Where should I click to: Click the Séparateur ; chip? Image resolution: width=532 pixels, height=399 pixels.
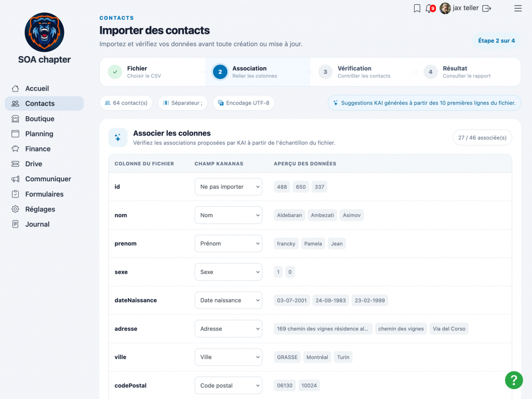pos(183,103)
